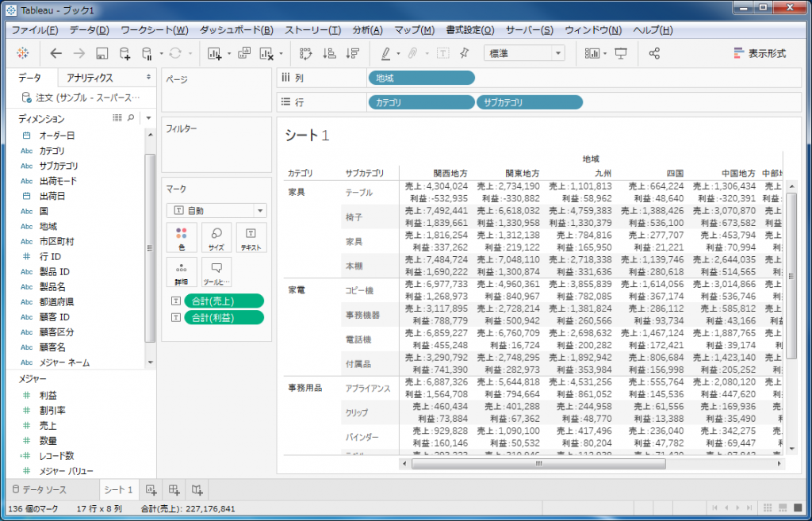
Task: Click the swap rows and columns icon
Action: [x=306, y=53]
